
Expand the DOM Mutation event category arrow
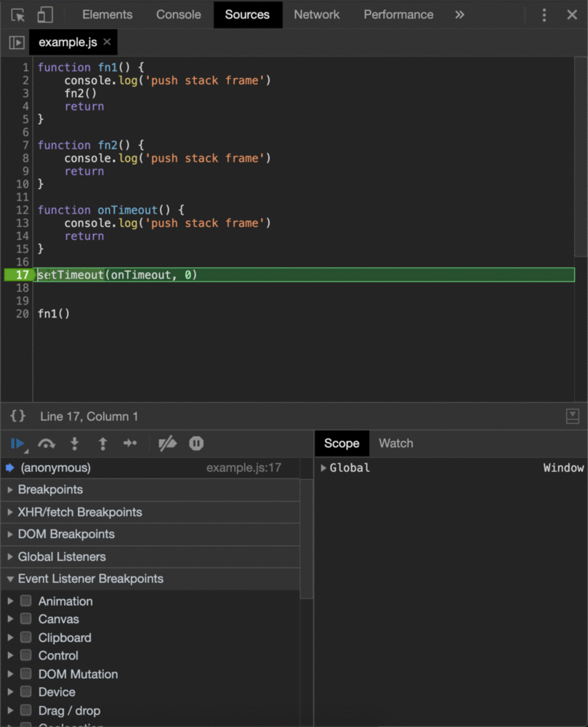coord(10,674)
